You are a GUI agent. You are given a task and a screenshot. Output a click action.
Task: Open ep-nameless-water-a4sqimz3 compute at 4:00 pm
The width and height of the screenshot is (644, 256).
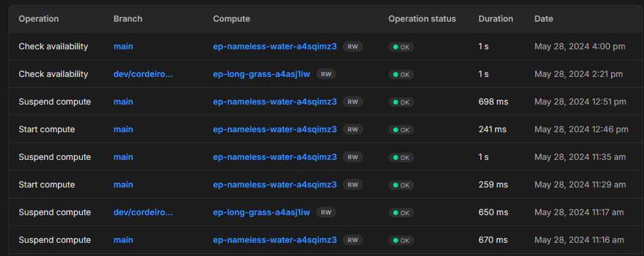click(x=274, y=46)
